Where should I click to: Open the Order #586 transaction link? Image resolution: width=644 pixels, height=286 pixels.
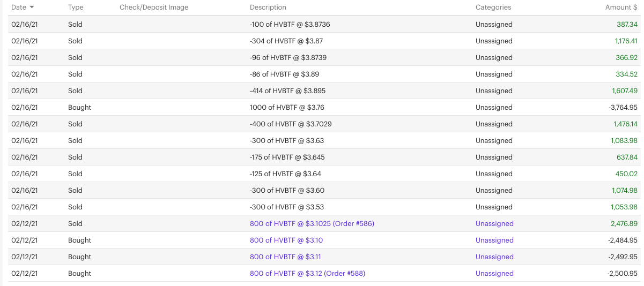pos(312,224)
